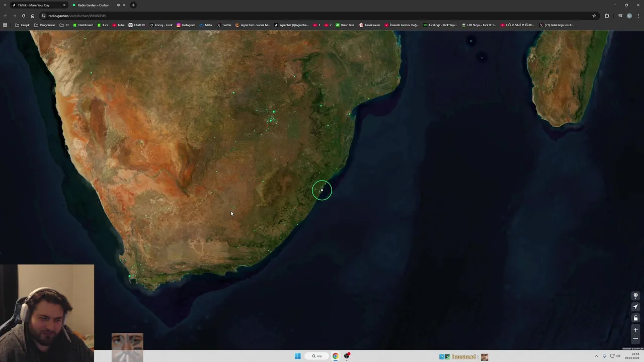Zoom out with the minus button
This screenshot has height=362, width=644.
[x=635, y=339]
